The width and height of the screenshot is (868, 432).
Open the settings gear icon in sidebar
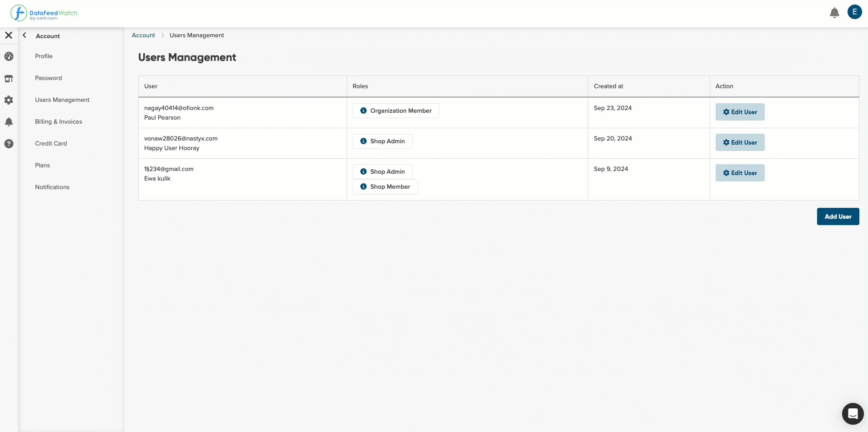pyautogui.click(x=9, y=100)
